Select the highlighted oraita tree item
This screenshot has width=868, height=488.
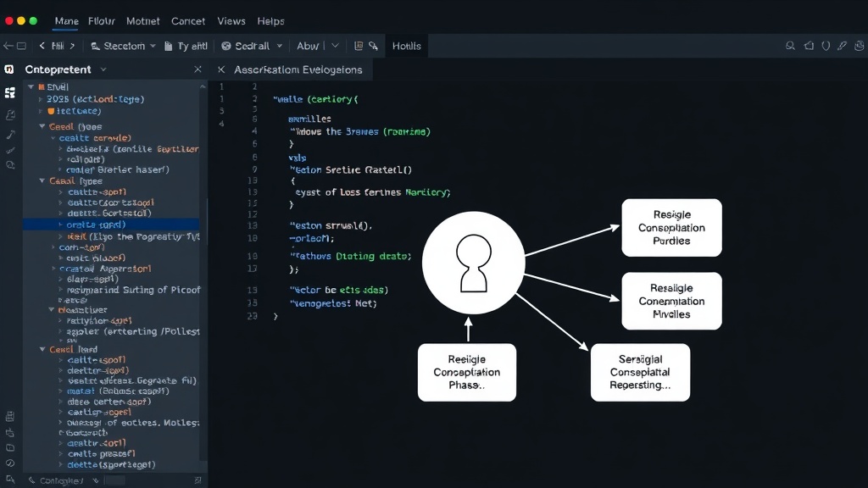tap(111, 225)
